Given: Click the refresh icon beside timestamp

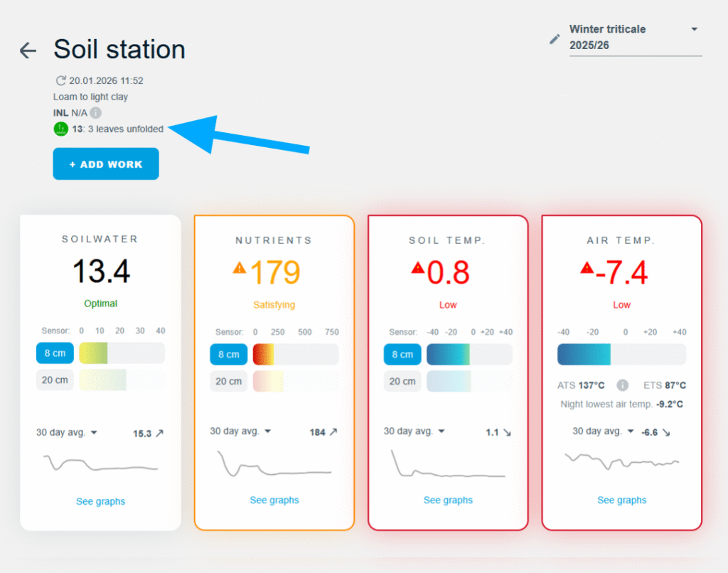Looking at the screenshot, I should [60, 81].
